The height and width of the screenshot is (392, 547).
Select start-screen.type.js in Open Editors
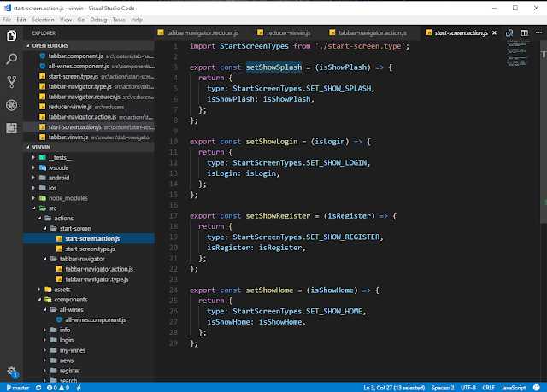pos(89,76)
